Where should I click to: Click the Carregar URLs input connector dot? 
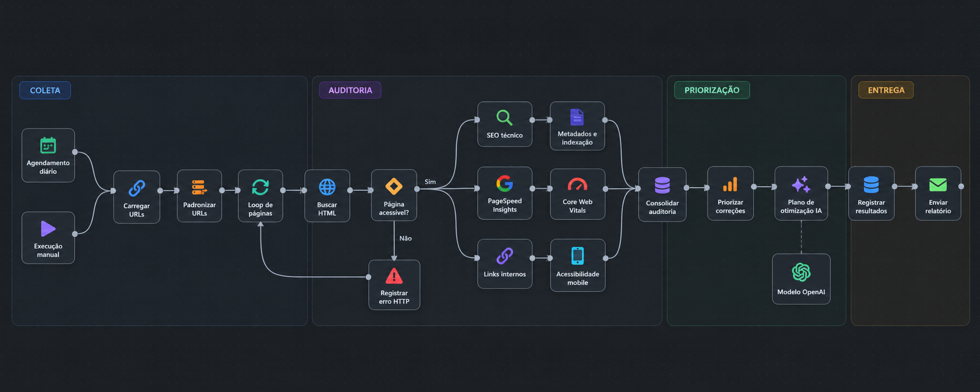[x=113, y=190]
